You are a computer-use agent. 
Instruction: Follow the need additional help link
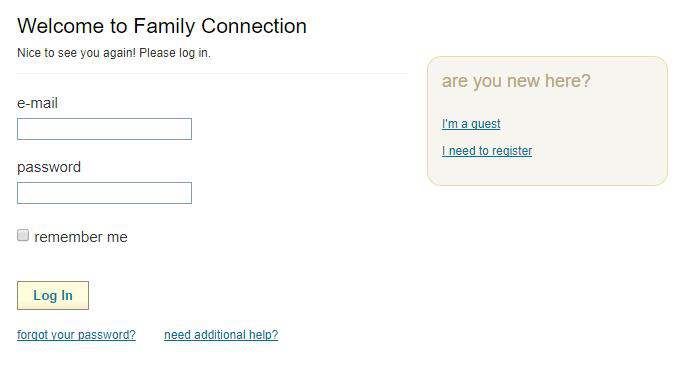pos(221,335)
